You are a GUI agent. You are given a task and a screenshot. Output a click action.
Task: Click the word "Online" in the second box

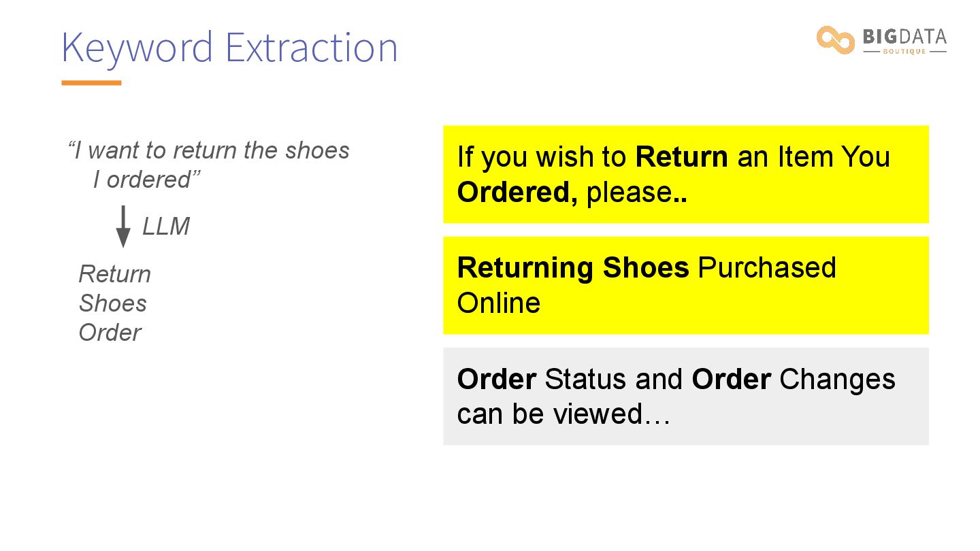click(x=498, y=303)
